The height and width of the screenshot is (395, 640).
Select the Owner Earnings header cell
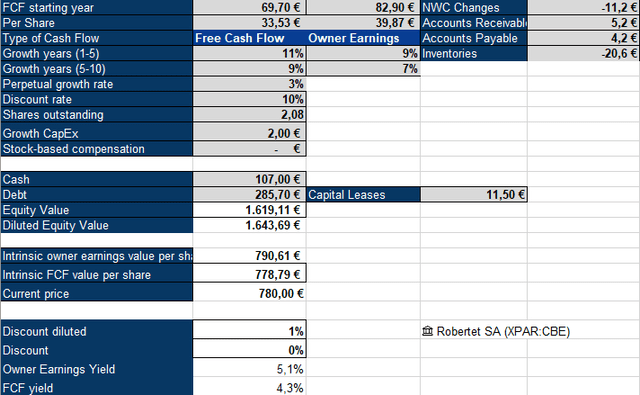click(x=363, y=38)
